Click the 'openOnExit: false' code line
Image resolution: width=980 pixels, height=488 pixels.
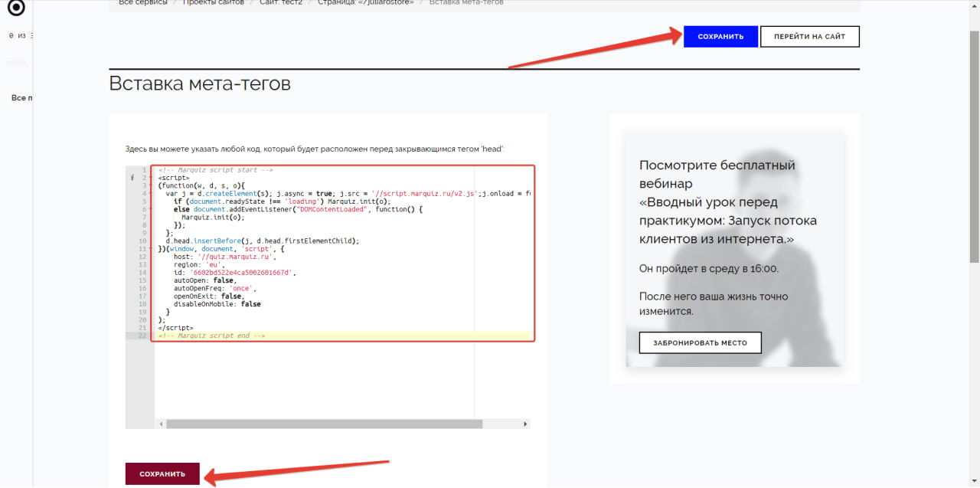tap(209, 296)
